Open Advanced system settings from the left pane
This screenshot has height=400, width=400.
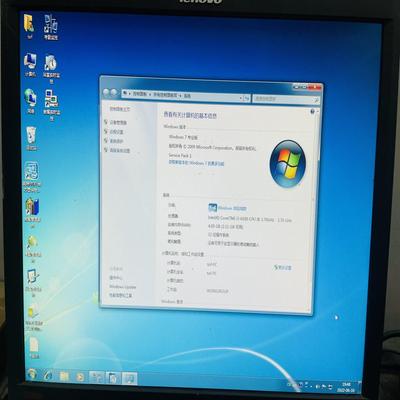point(120,151)
